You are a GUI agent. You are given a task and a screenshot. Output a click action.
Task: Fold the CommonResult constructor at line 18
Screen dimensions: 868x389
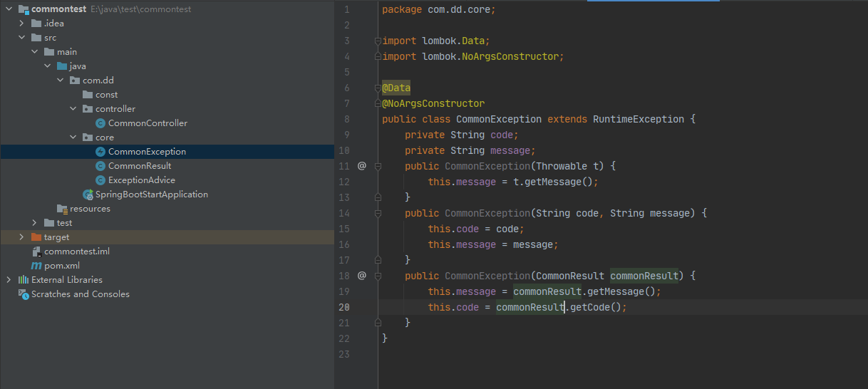pos(378,276)
